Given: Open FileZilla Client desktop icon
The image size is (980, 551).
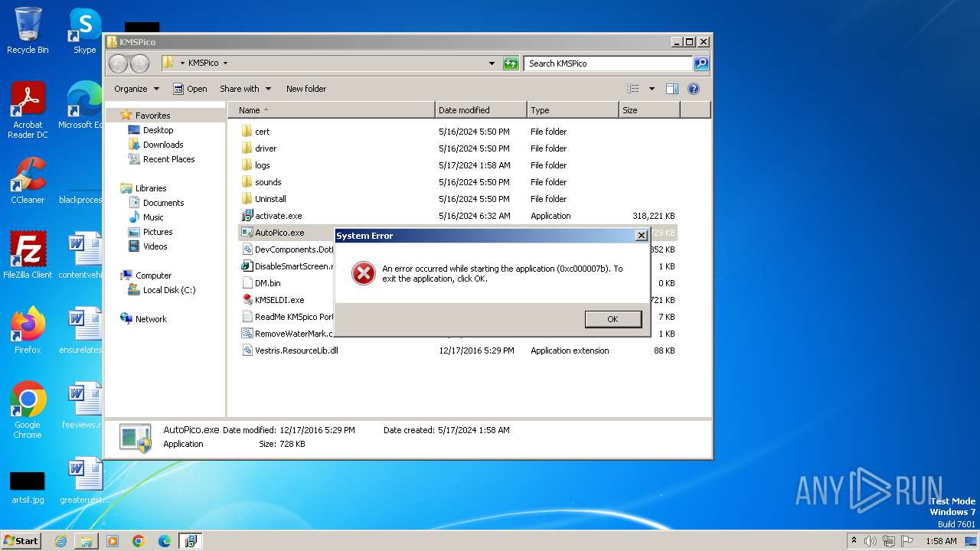Looking at the screenshot, I should (28, 256).
